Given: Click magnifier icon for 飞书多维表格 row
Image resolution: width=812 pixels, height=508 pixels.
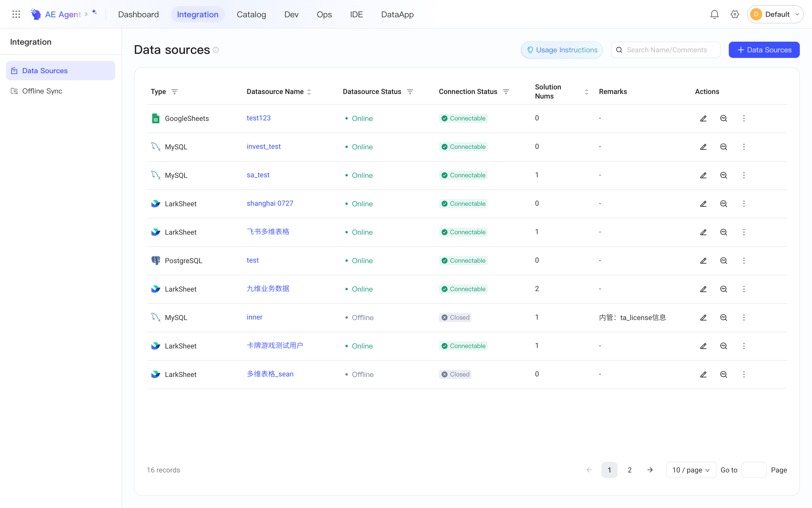Looking at the screenshot, I should click(x=723, y=232).
